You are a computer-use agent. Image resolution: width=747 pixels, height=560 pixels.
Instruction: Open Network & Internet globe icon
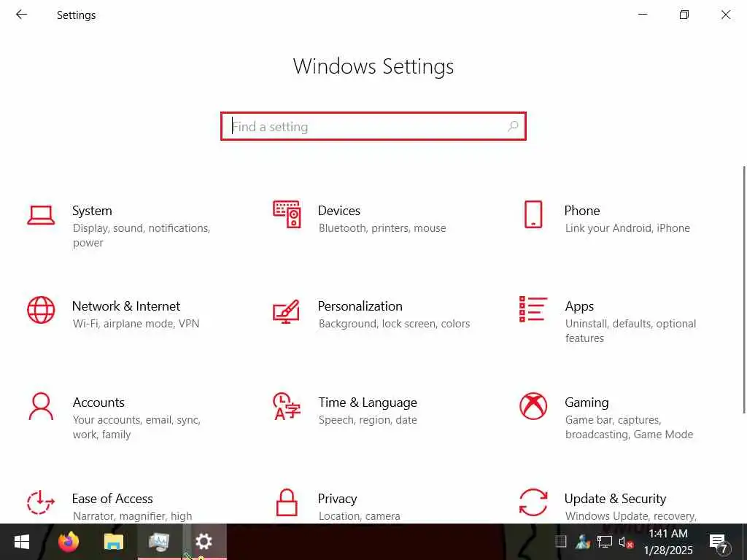coord(41,310)
